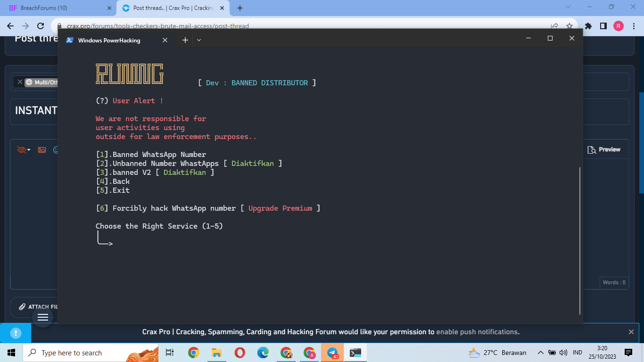Click the Preview button in the editor
This screenshot has height=362, width=644.
(604, 149)
